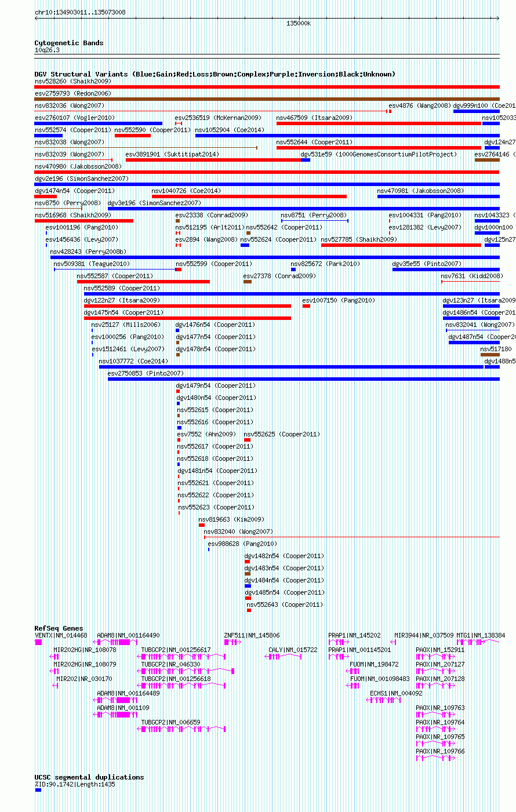Viewport: 516px width, 812px height.
Task: Open variant esv1007150 (Pang2010)
Action: point(306,306)
